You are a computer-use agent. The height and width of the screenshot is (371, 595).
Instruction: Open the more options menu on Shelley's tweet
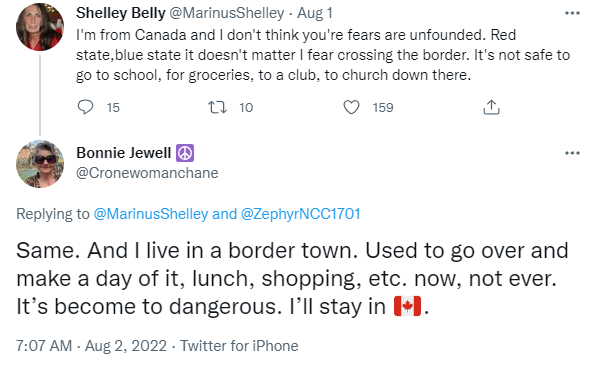(572, 13)
